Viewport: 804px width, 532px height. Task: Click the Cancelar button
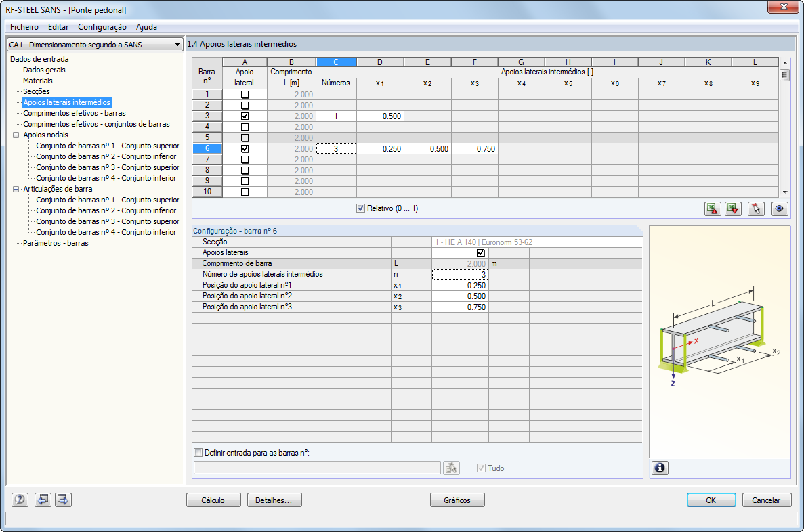pyautogui.click(x=766, y=500)
